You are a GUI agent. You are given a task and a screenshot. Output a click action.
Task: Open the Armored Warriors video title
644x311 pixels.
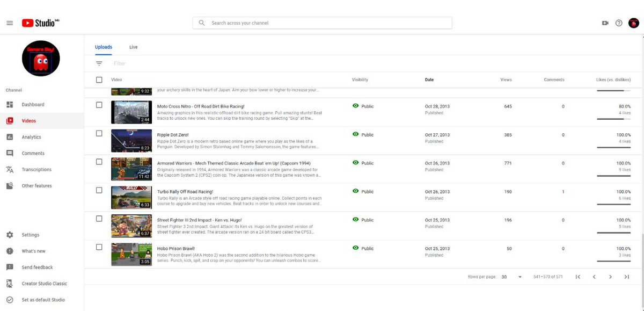tap(233, 163)
